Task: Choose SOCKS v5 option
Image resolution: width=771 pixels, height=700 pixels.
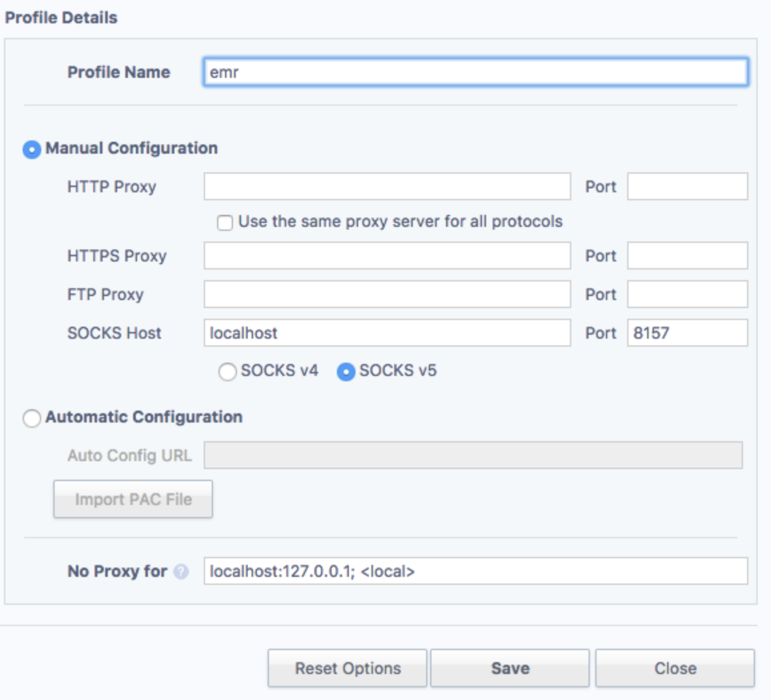Action: tap(346, 372)
